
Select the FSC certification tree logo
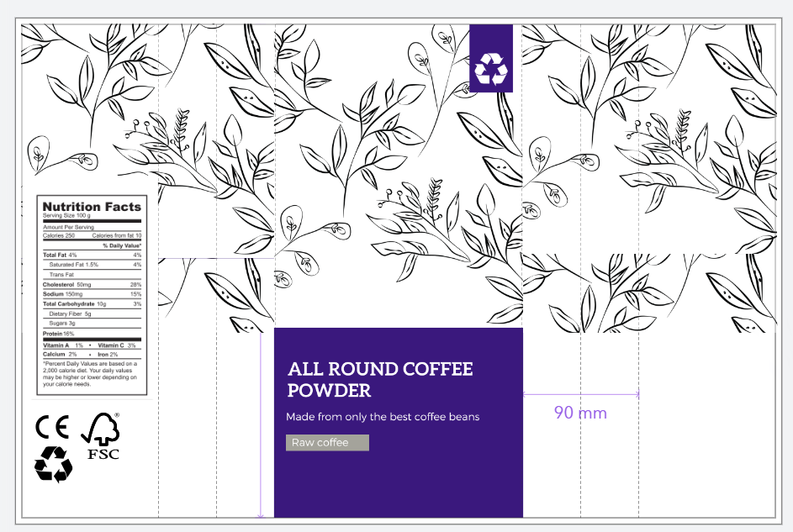coord(103,430)
